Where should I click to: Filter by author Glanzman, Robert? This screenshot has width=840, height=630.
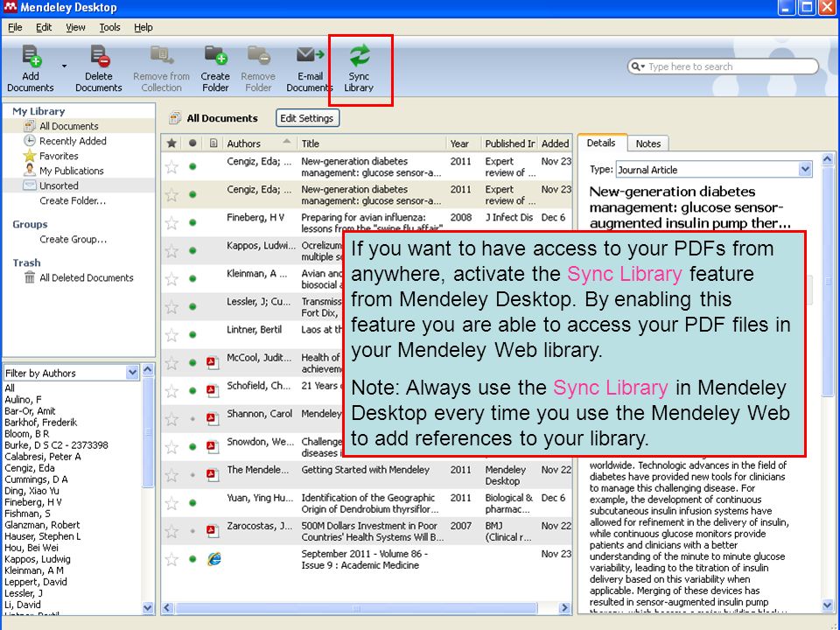point(42,525)
